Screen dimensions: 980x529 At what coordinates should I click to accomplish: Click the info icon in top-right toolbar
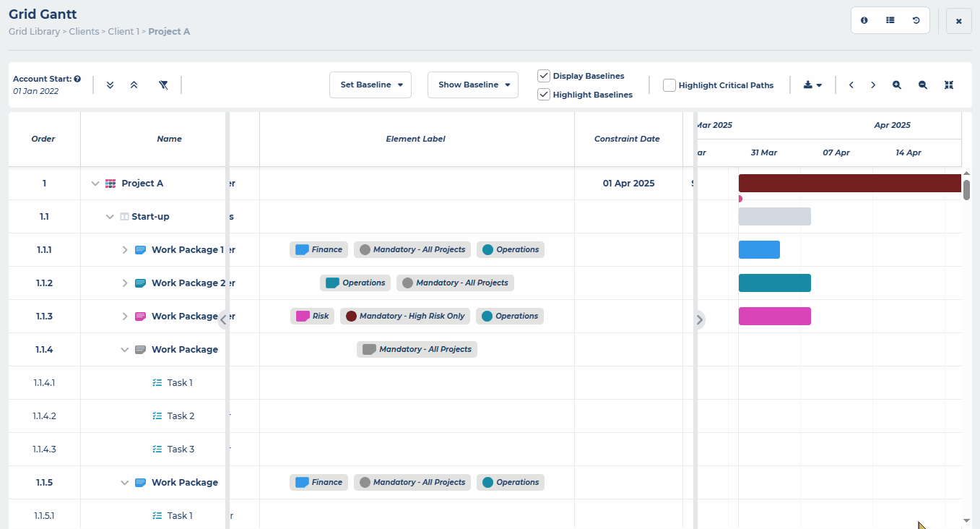(x=864, y=21)
